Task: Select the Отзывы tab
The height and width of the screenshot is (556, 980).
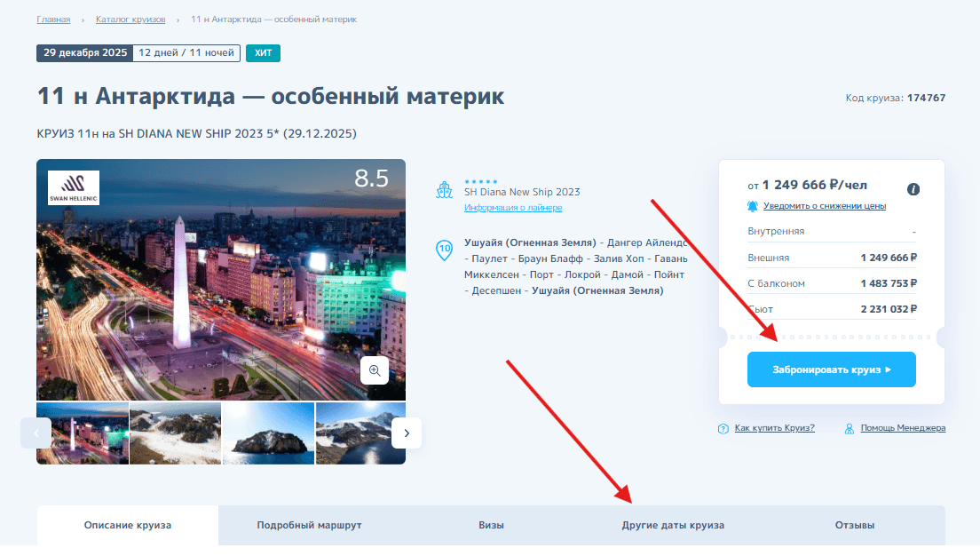Action: tap(854, 525)
